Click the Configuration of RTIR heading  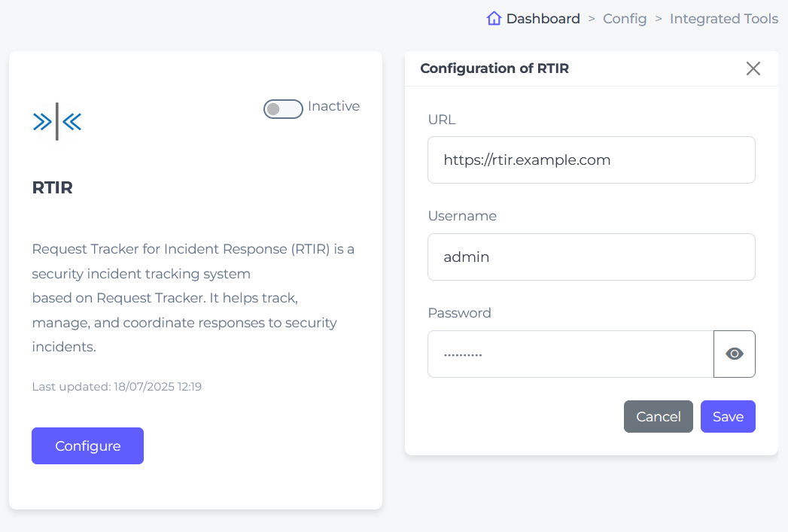tap(494, 68)
